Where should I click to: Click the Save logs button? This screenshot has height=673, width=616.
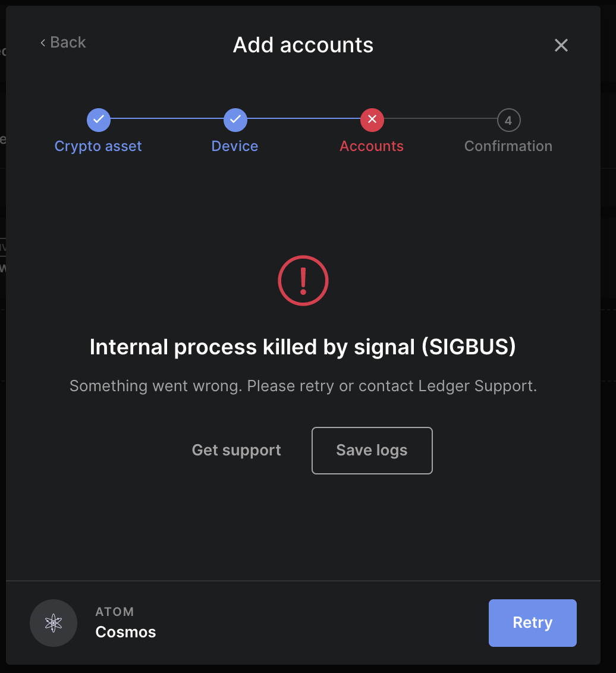coord(372,450)
